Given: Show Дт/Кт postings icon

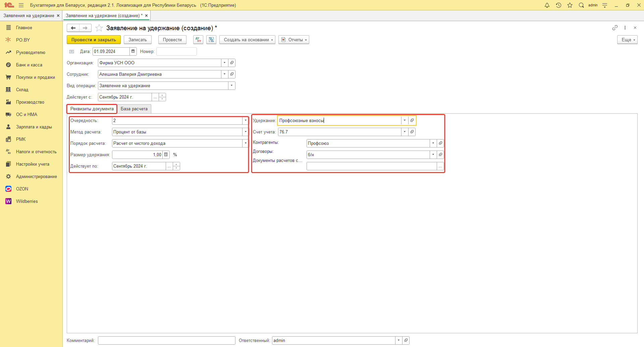Looking at the screenshot, I should (x=198, y=40).
